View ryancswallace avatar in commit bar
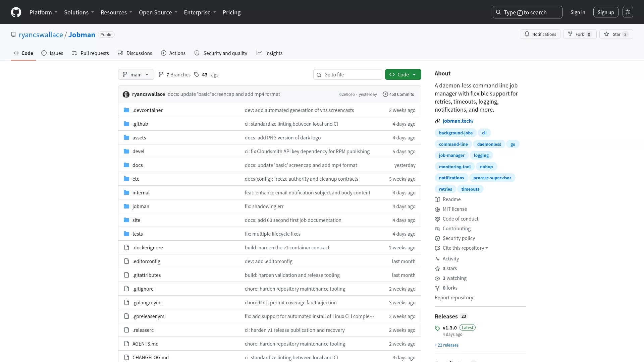 tap(126, 95)
